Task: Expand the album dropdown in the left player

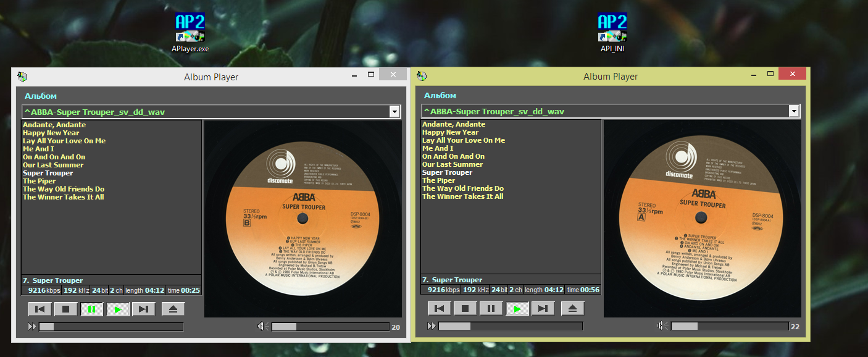Action: pos(394,112)
